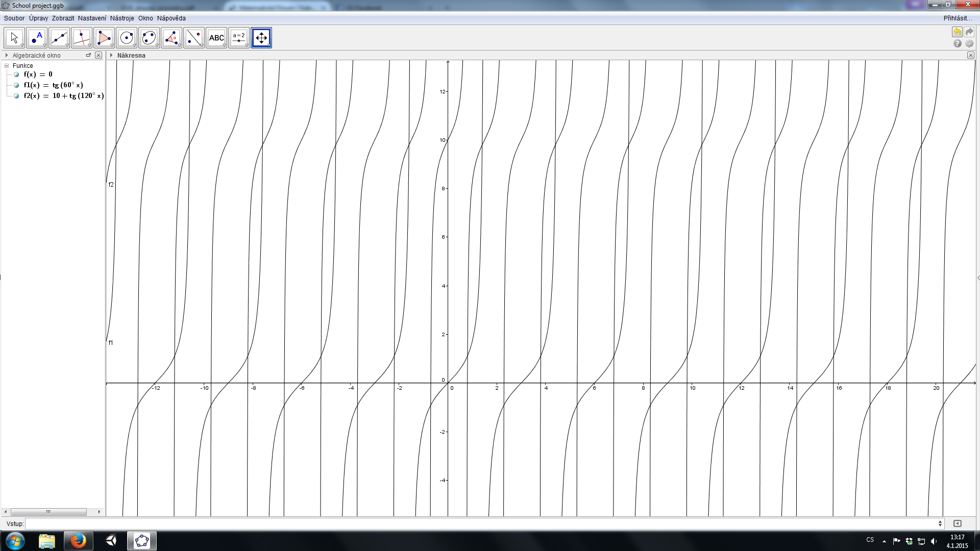Select the Angle tool
980x551 pixels.
[171, 38]
